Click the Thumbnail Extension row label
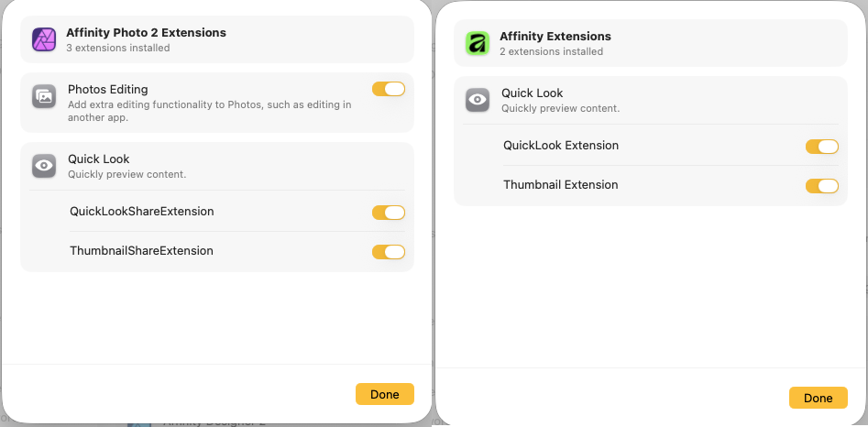 (x=560, y=185)
